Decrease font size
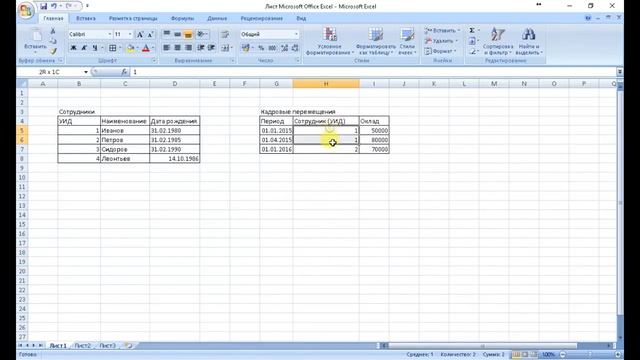Screen dimensions: 640x360 (150, 34)
